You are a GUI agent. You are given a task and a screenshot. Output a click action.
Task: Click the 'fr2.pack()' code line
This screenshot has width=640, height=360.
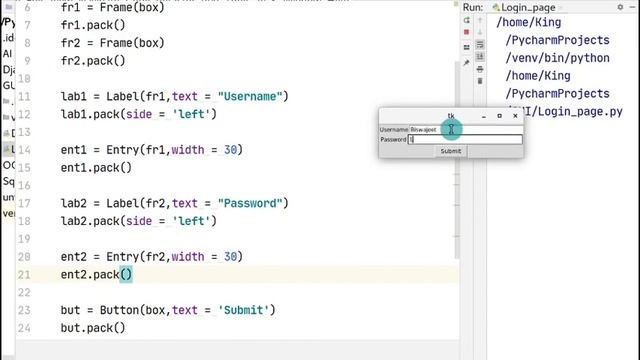coord(93,61)
